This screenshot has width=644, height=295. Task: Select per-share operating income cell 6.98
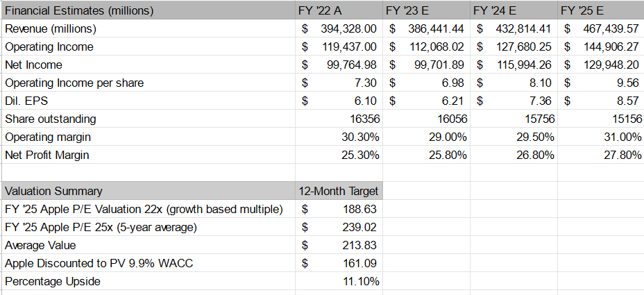pyautogui.click(x=426, y=83)
